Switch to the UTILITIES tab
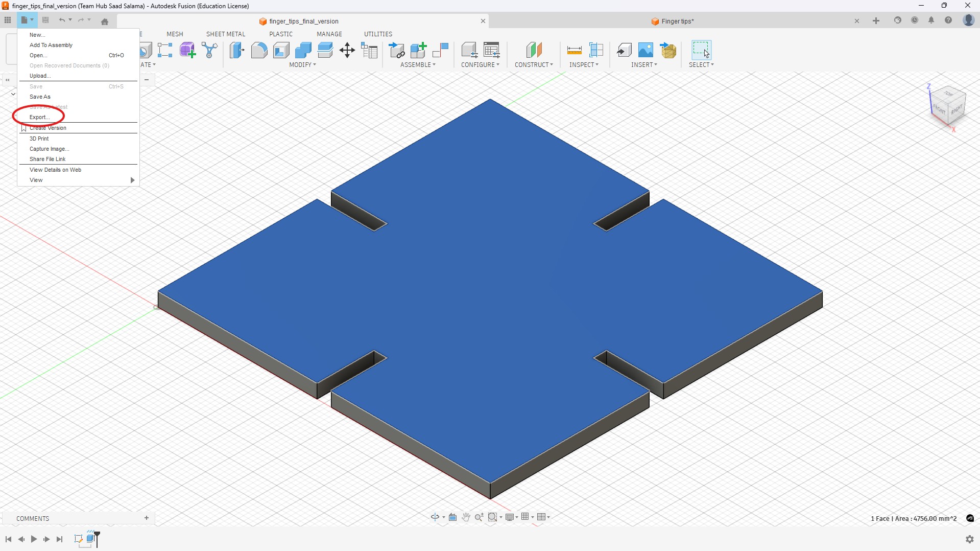 pos(378,34)
